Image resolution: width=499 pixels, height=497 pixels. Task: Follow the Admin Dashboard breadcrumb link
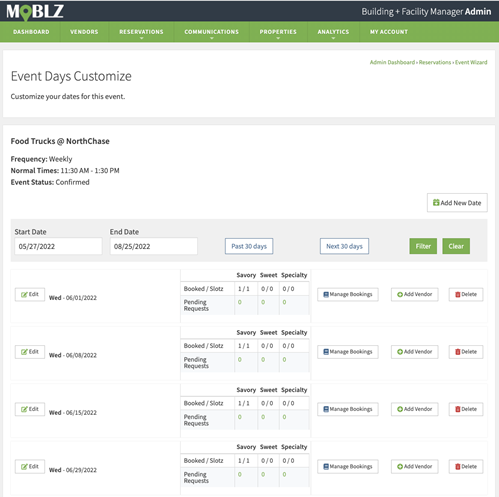point(392,62)
